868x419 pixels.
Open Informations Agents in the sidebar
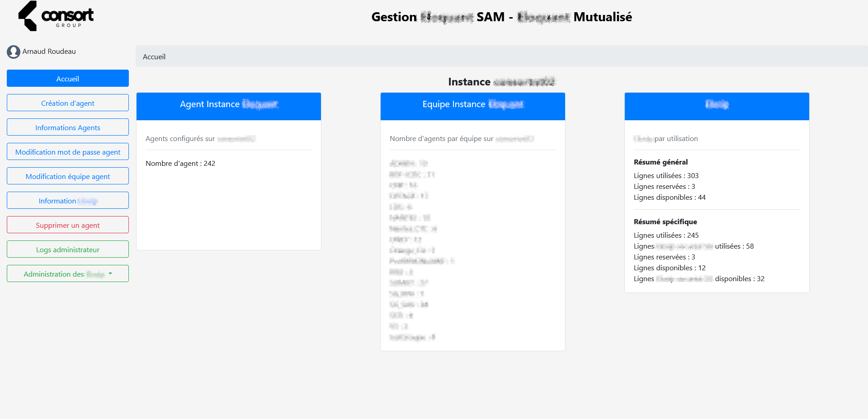(68, 127)
